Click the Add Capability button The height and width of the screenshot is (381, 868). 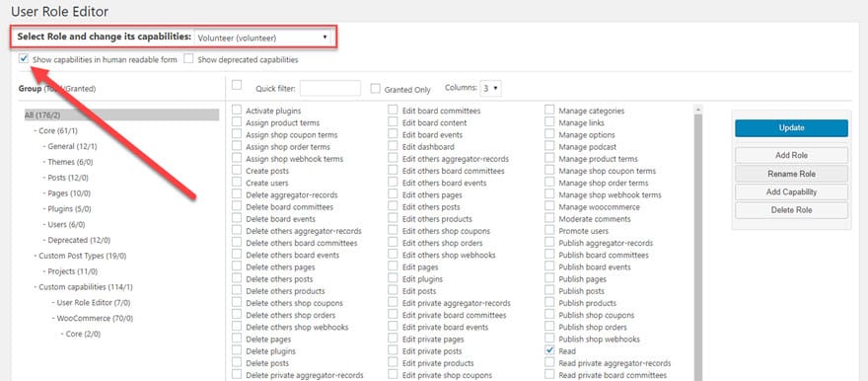pos(791,192)
